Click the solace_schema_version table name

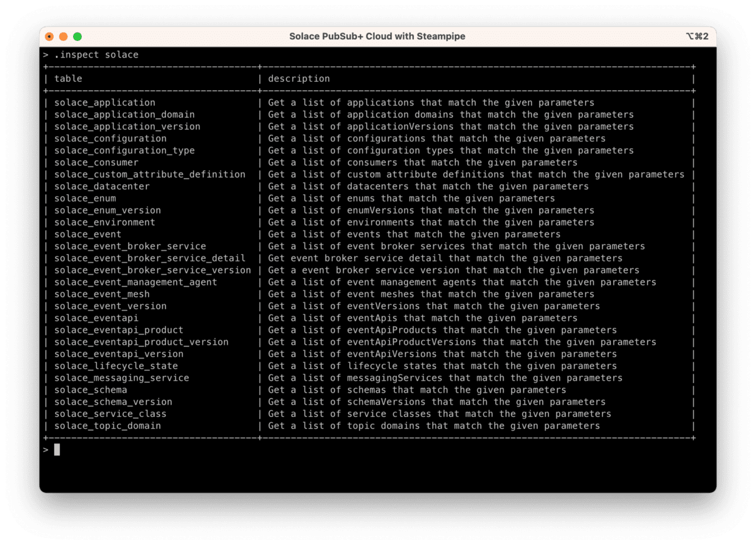coord(112,401)
